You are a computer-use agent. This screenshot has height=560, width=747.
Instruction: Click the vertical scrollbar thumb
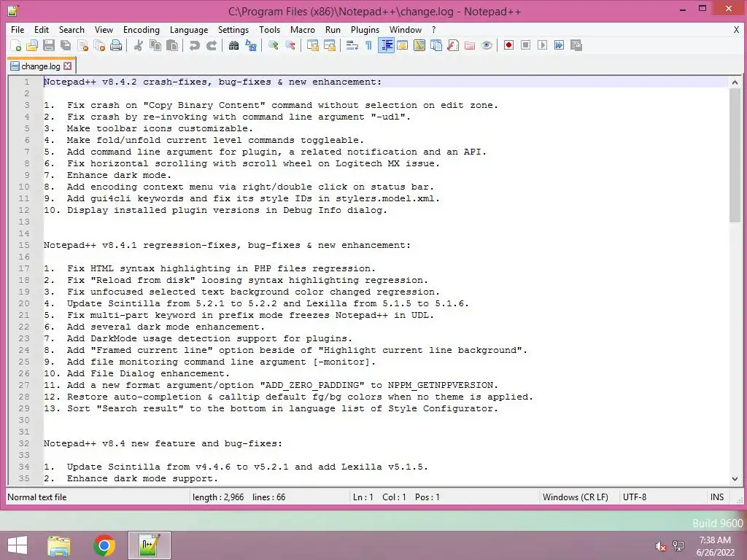[735, 155]
